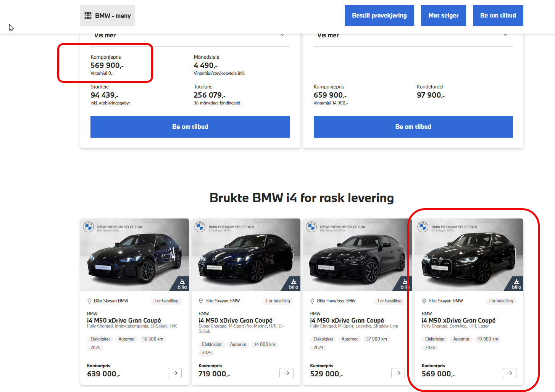Open i4 M50 title on Super Charged card
The width and height of the screenshot is (555, 392).
point(236,320)
